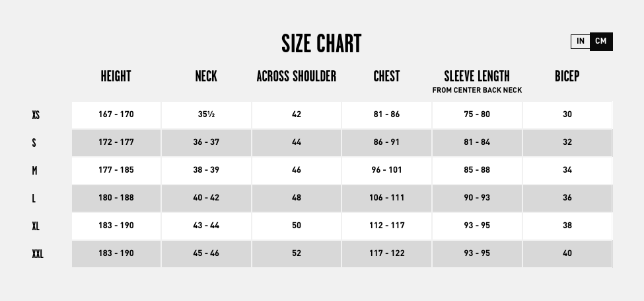The image size is (644, 301).
Task: Select the Bicep column header
Action: click(567, 76)
